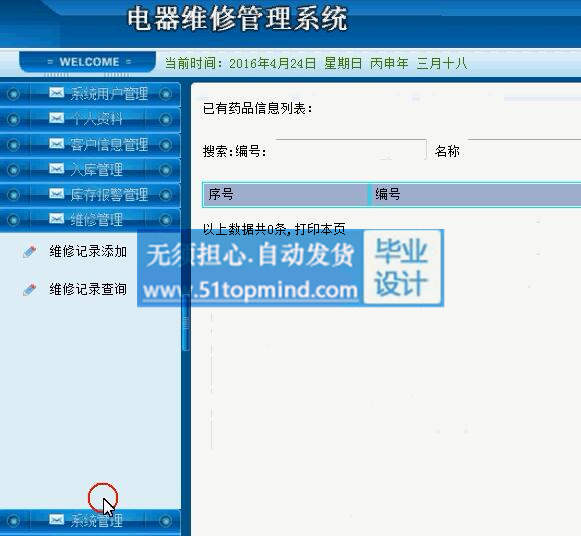Click pencil icon next to 维修记录添加
This screenshot has width=581, height=536.
pos(30,251)
